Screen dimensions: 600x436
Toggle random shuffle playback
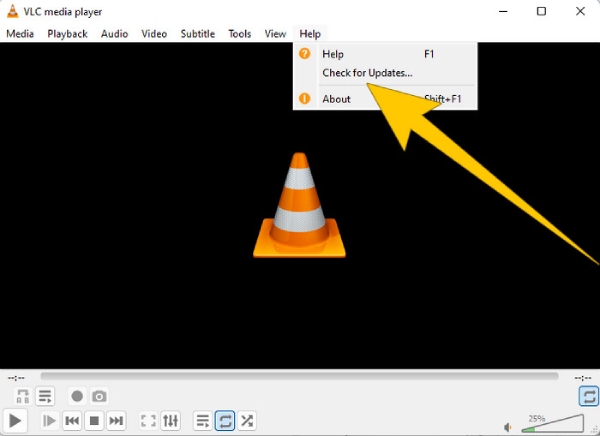click(247, 421)
